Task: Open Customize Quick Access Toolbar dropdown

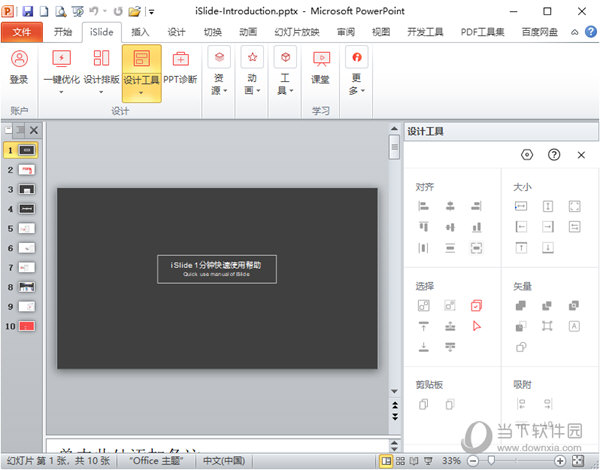Action: [152, 12]
